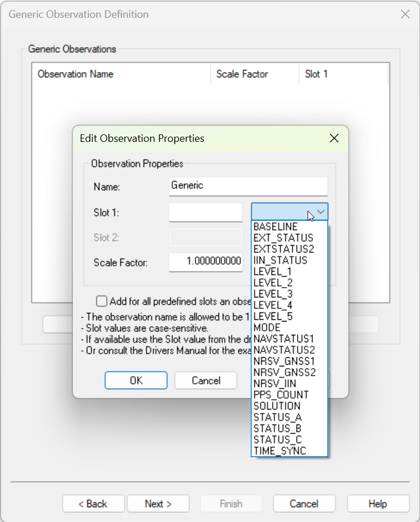The height and width of the screenshot is (522, 420).
Task: Click the Scale Factor value field
Action: tap(205, 261)
